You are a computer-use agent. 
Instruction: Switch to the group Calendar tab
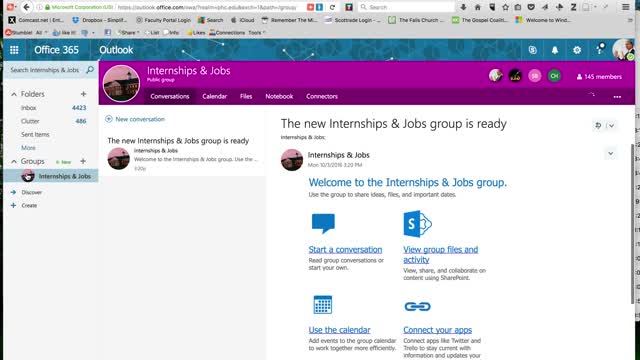tap(214, 96)
